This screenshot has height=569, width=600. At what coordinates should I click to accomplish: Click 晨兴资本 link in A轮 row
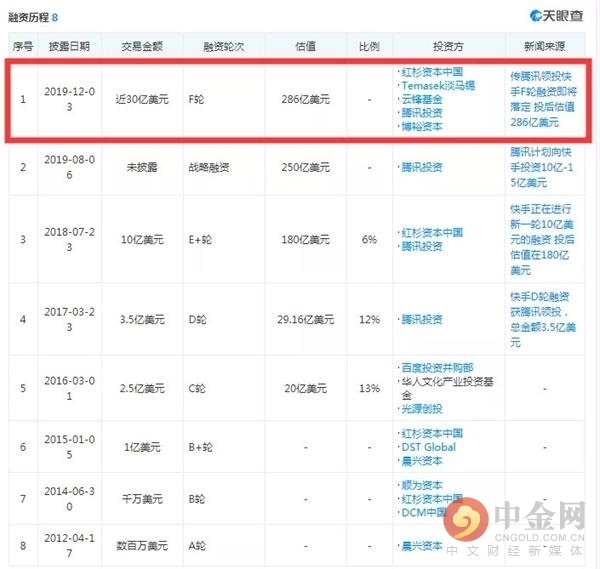click(x=422, y=546)
